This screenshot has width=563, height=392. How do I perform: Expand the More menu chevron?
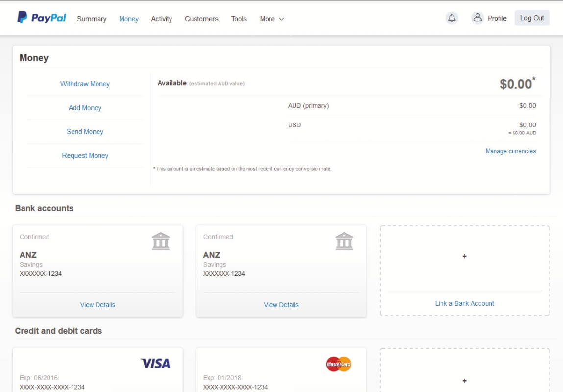coord(281,19)
